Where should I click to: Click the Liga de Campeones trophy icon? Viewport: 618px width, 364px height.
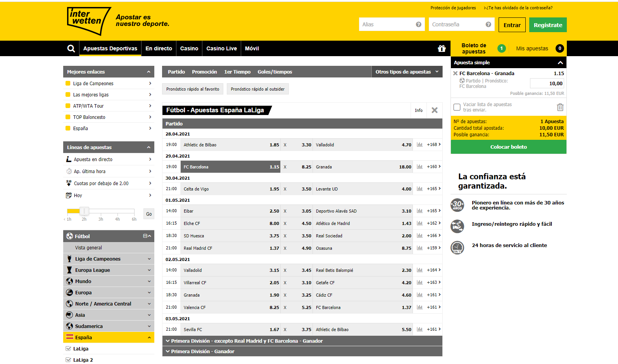pyautogui.click(x=69, y=259)
